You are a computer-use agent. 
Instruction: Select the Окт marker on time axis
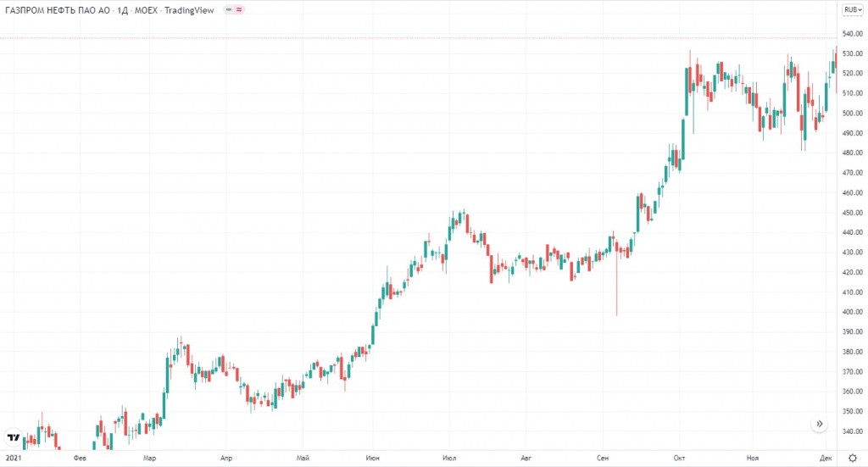(681, 458)
